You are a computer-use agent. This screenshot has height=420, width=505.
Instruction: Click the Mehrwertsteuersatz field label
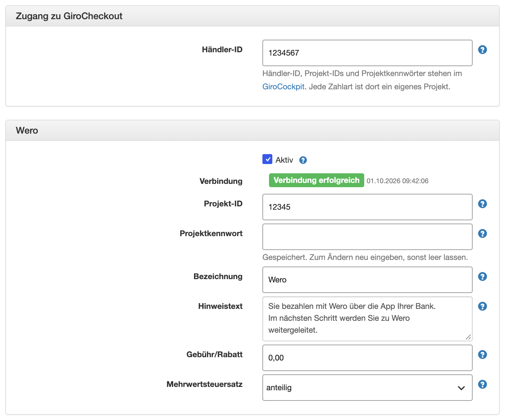[204, 384]
